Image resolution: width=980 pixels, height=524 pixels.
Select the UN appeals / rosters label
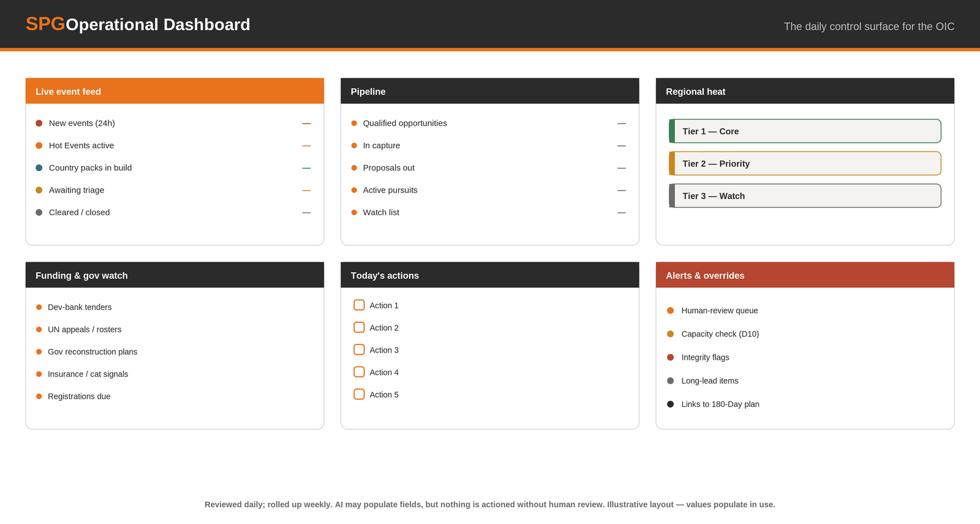pyautogui.click(x=85, y=329)
